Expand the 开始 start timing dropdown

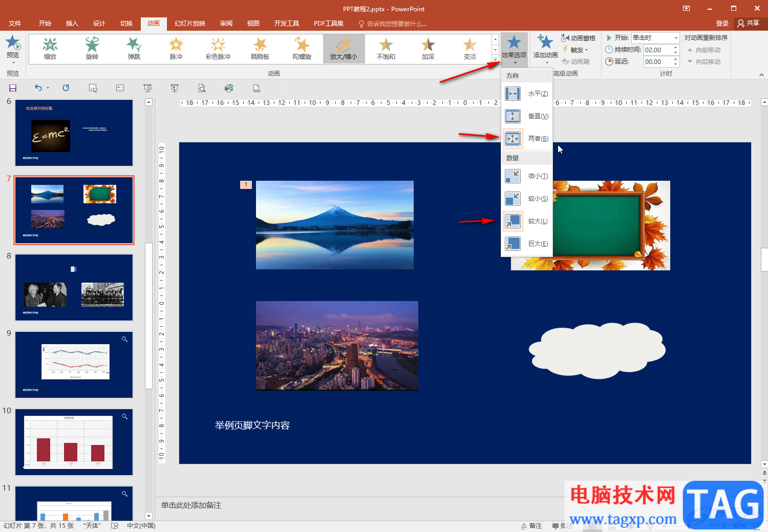point(676,38)
